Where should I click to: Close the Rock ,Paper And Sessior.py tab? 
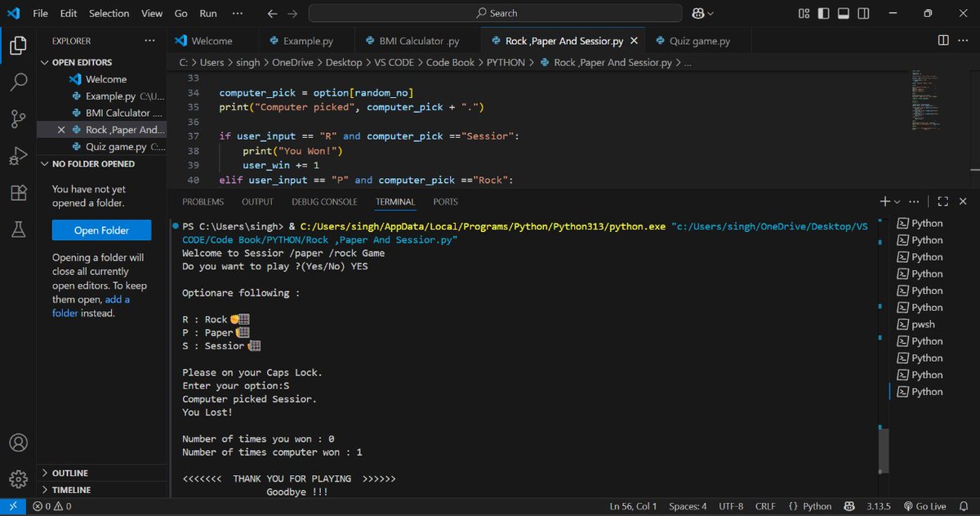[x=634, y=41]
